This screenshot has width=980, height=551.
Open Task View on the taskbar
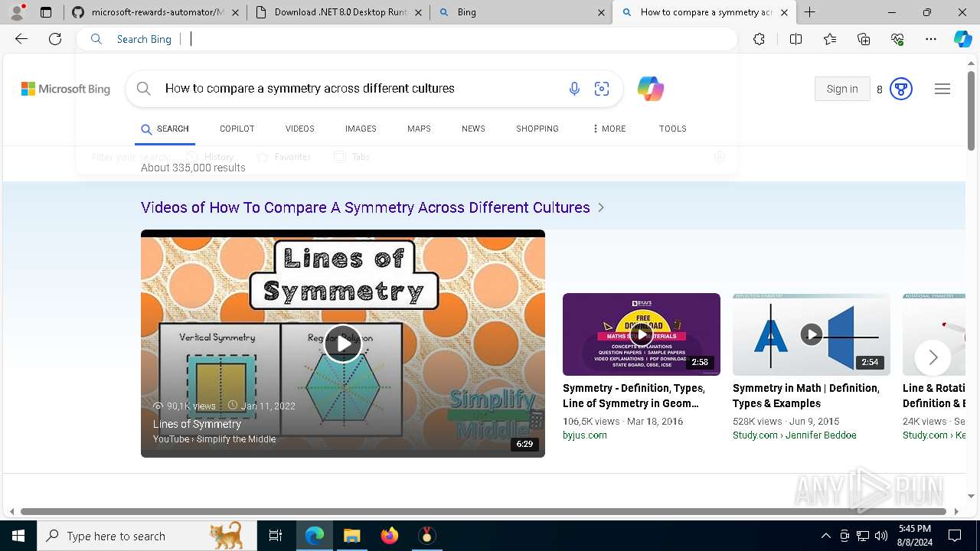(276, 536)
